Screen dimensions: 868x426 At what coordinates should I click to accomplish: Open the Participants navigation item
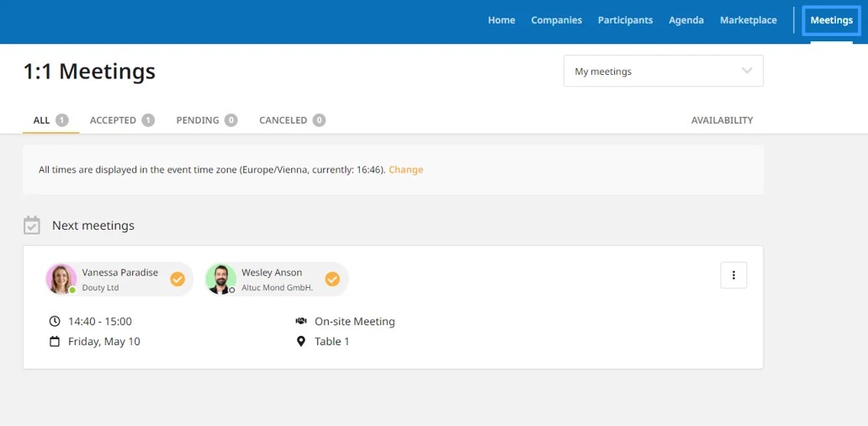[625, 20]
